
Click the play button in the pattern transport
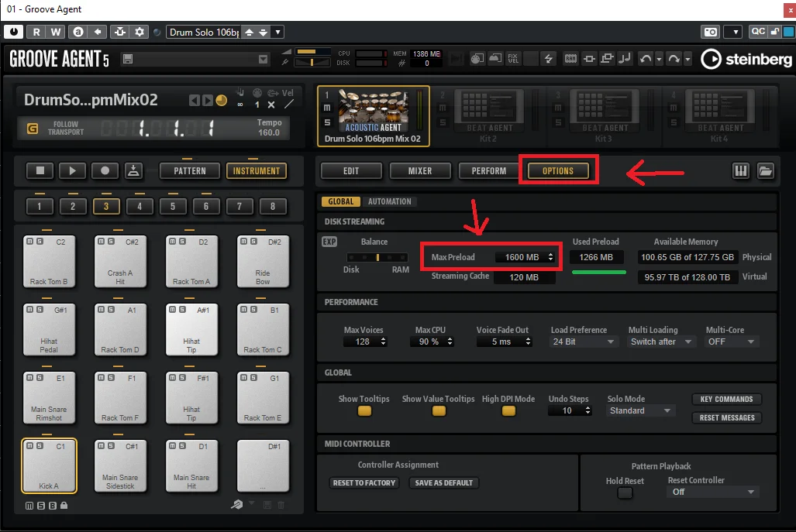(72, 171)
